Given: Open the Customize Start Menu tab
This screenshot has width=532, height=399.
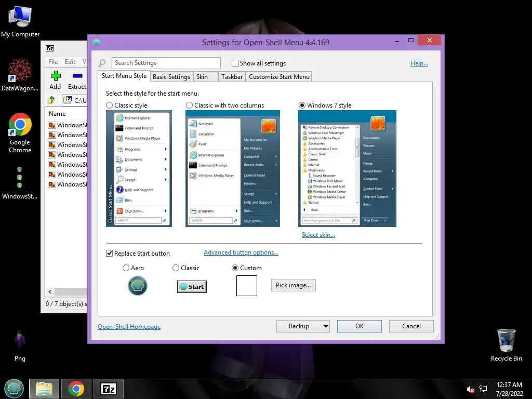Looking at the screenshot, I should (279, 77).
